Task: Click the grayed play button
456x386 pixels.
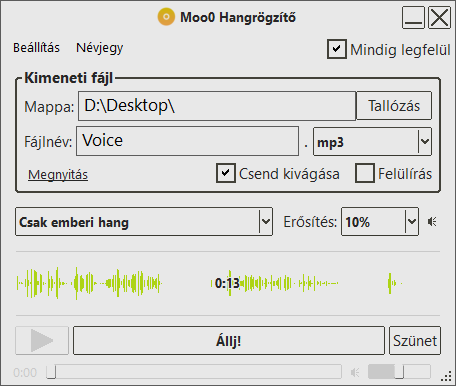Action: coord(42,341)
